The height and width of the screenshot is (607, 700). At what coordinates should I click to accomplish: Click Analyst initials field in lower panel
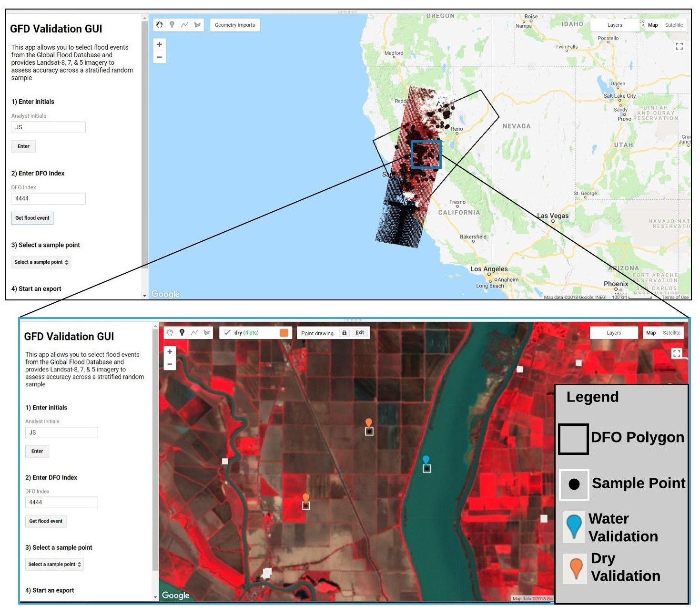click(61, 432)
